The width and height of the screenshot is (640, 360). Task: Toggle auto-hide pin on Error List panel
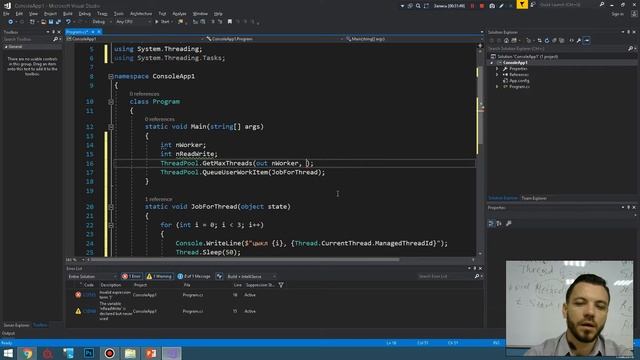click(x=475, y=268)
